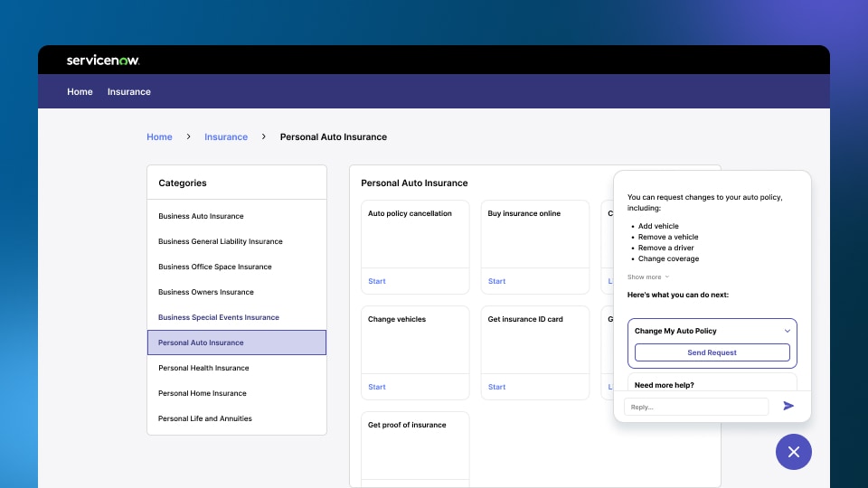Send the chat reply with the arrow icon
Screen dimensions: 868x488
point(788,406)
